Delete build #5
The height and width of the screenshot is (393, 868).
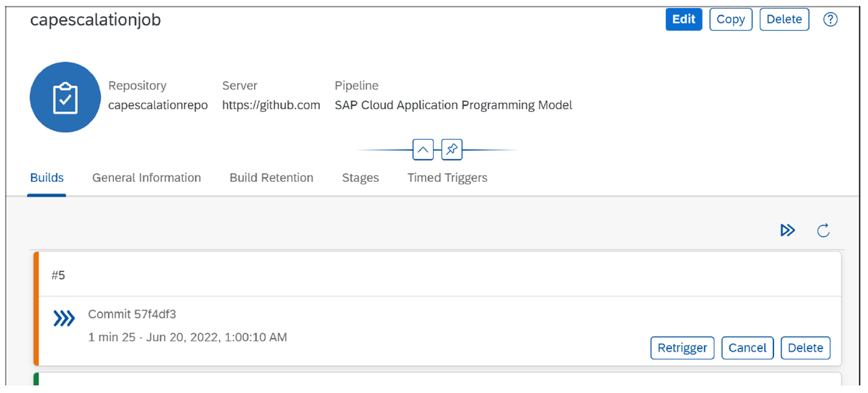(805, 348)
